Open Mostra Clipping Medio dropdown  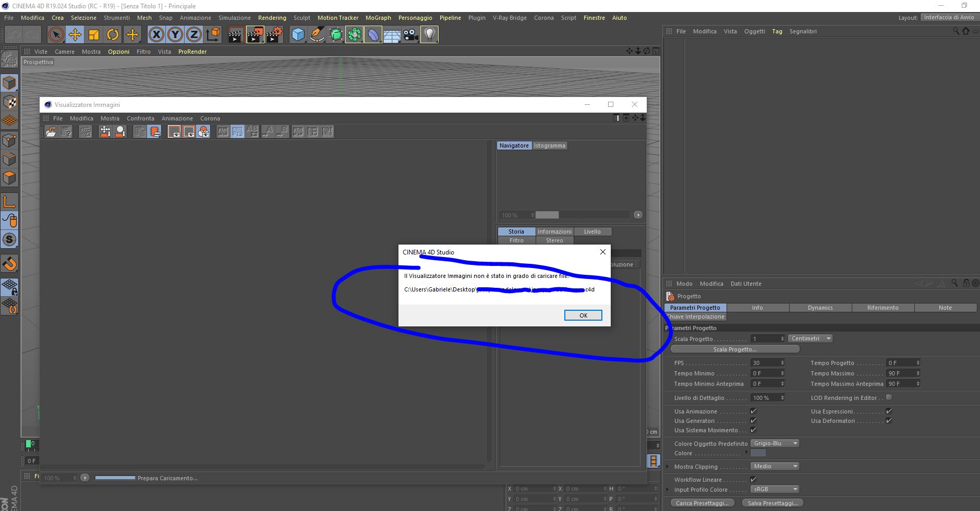pyautogui.click(x=775, y=466)
